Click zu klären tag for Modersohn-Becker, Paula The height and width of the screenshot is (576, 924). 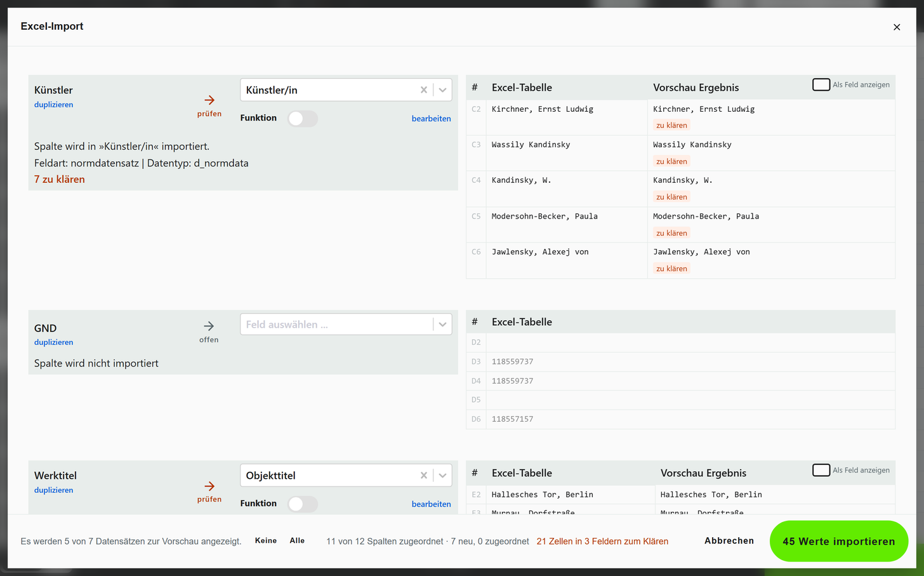coord(671,234)
